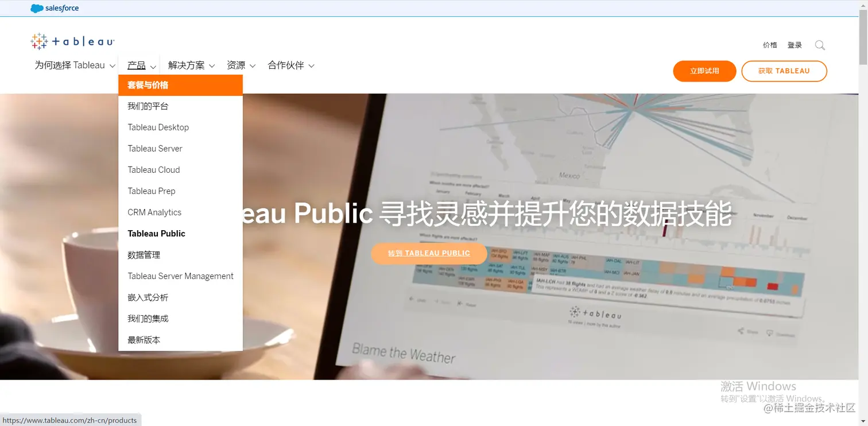Choose Tableau Public from the menu

[x=180, y=234]
